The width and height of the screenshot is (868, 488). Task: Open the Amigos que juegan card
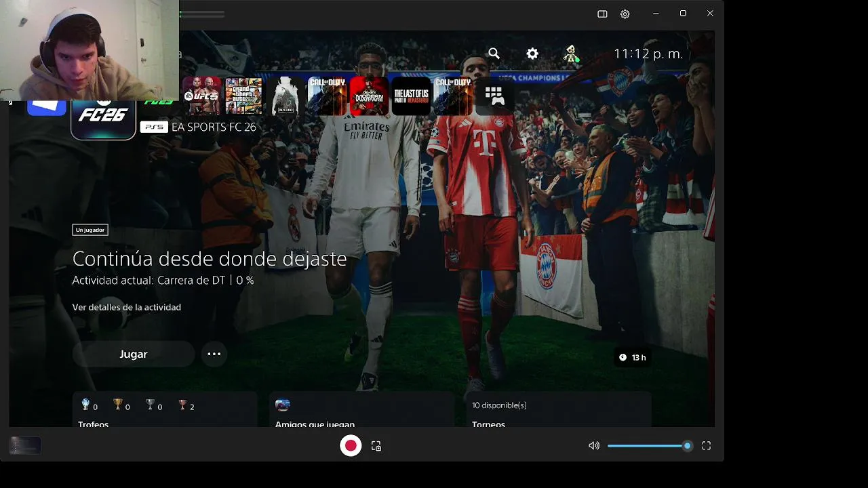[361, 409]
